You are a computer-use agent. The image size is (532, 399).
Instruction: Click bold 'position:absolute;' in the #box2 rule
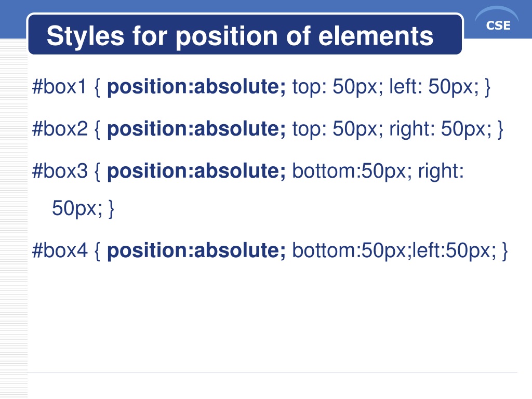point(196,129)
